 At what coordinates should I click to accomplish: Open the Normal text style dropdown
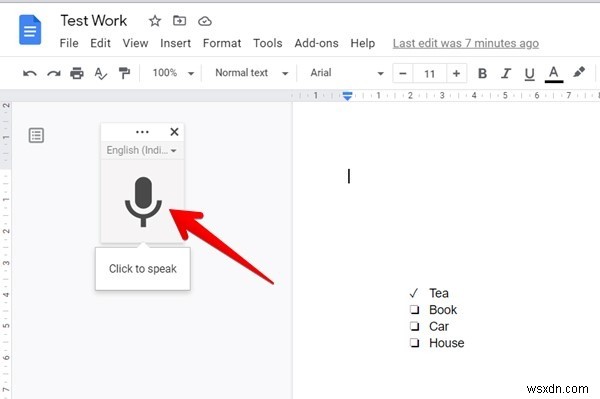251,73
